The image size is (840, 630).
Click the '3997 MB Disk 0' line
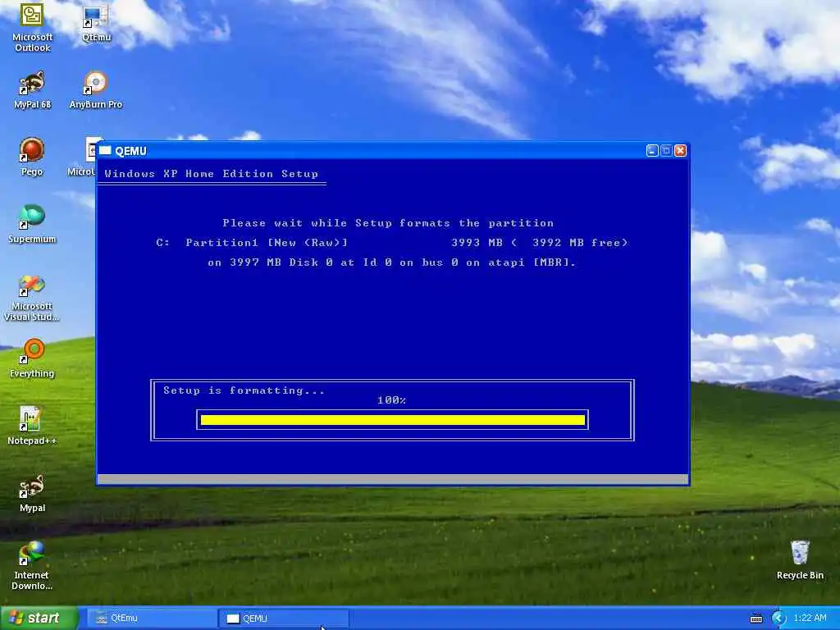point(391,262)
